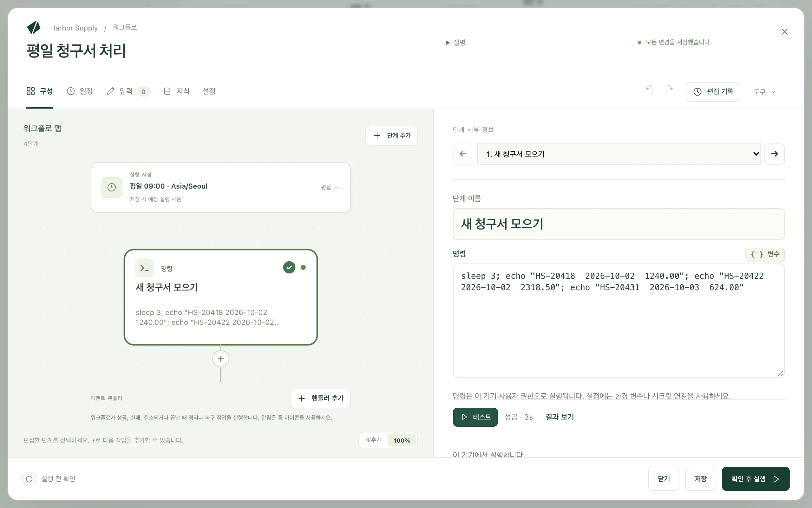Image resolution: width=812 pixels, height=508 pixels.
Task: Click the green checkmark status on step card
Action: pos(289,267)
